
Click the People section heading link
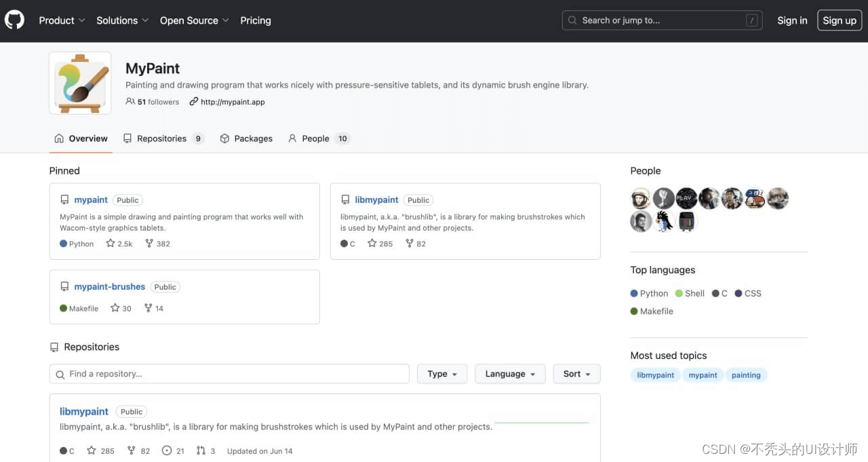click(x=646, y=171)
